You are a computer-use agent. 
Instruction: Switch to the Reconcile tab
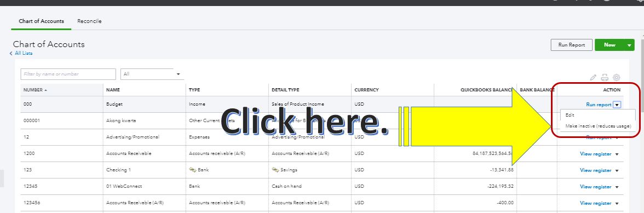pyautogui.click(x=89, y=21)
